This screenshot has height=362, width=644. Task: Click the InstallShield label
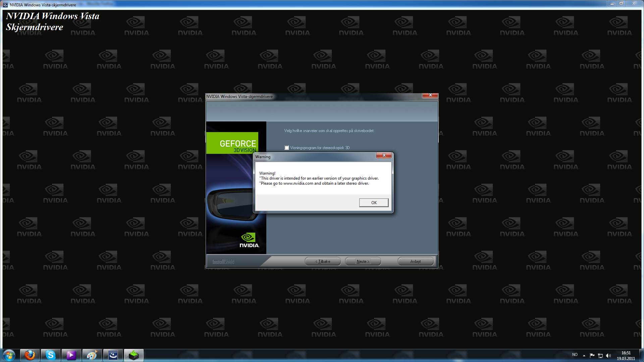tap(223, 262)
